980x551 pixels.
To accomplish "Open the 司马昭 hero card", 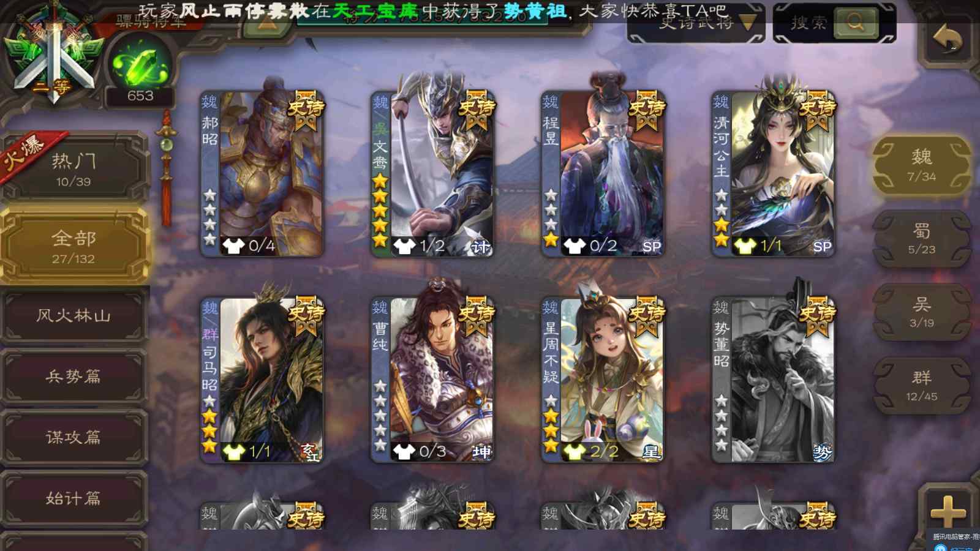I will pyautogui.click(x=262, y=380).
